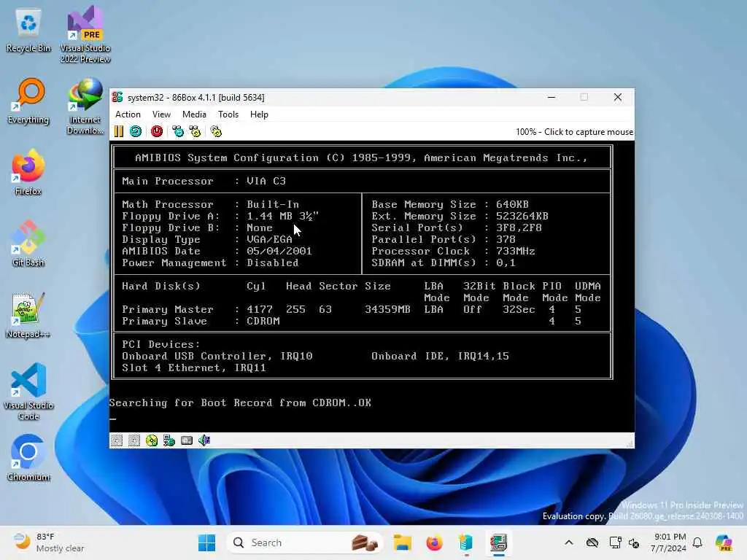Click the 'Primary Slave : CDROM' row
This screenshot has width=747, height=560.
201,322
